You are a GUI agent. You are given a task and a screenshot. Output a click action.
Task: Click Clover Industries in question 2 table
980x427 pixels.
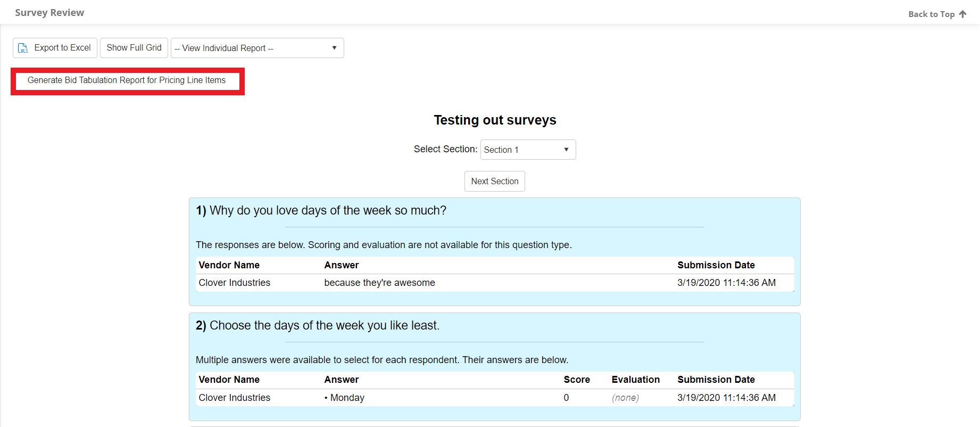tap(235, 398)
